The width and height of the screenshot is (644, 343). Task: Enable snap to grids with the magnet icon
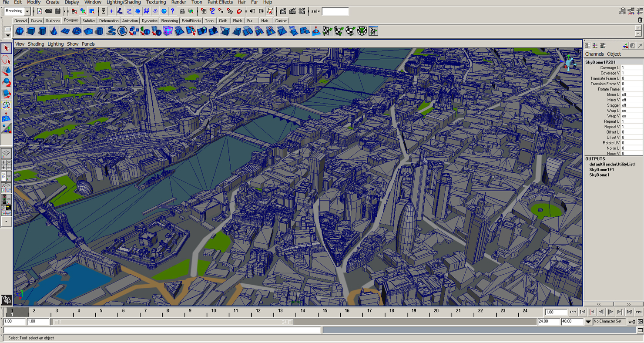coord(204,11)
